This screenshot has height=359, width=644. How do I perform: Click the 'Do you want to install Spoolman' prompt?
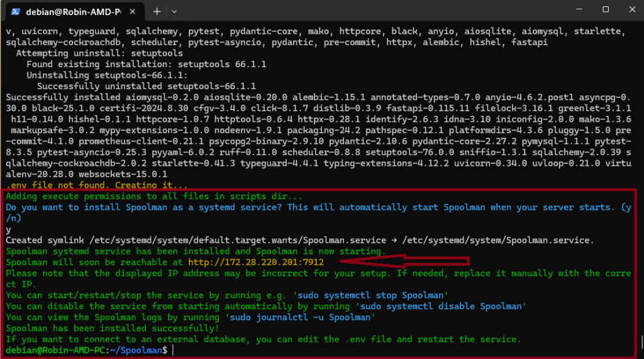[x=318, y=213]
